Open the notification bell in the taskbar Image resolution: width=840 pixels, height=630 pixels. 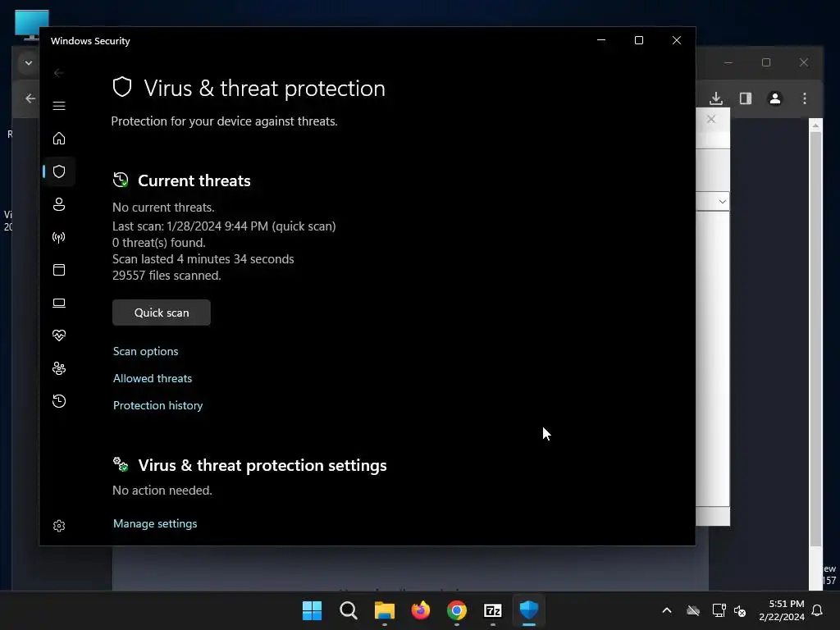click(x=818, y=610)
